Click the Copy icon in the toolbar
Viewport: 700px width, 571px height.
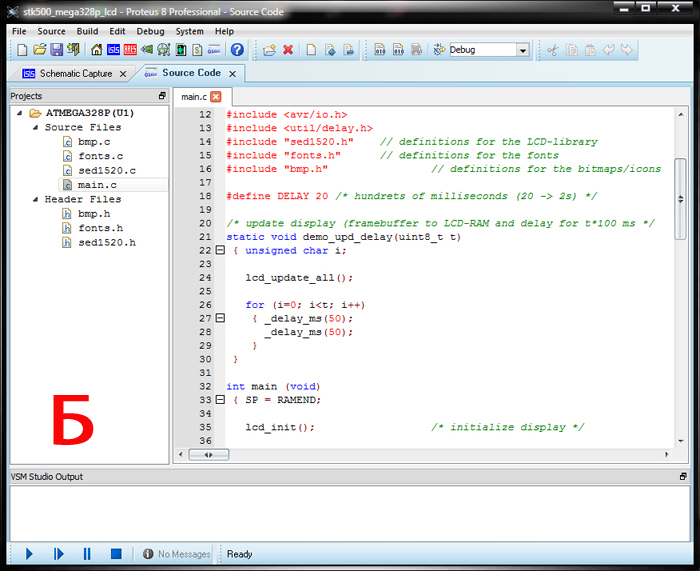[x=571, y=50]
